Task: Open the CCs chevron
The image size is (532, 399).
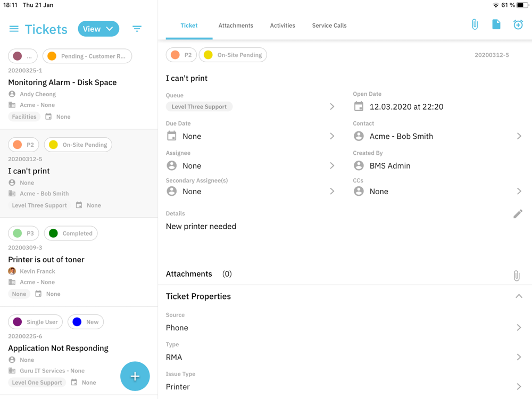Action: (x=519, y=192)
